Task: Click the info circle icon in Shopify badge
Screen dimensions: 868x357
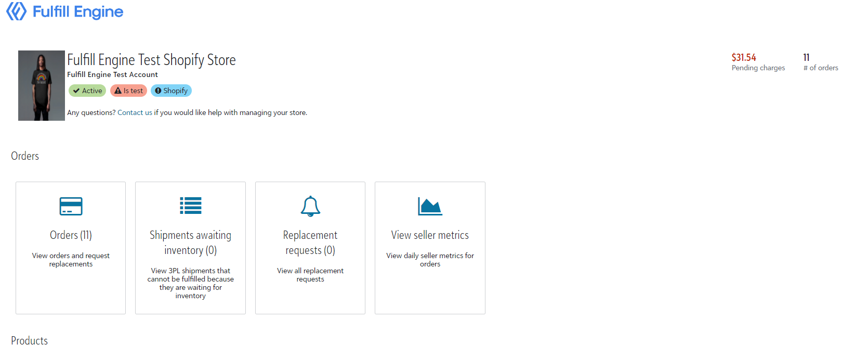Action: (x=158, y=91)
